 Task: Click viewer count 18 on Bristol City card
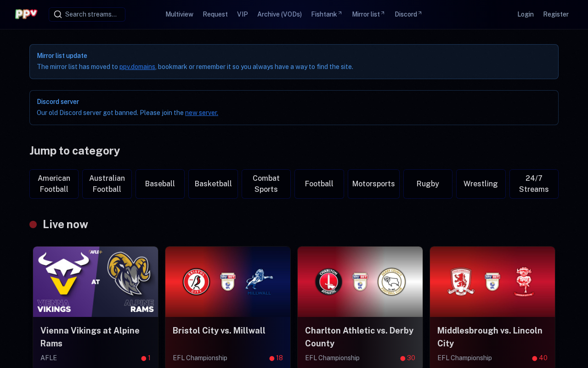click(276, 358)
